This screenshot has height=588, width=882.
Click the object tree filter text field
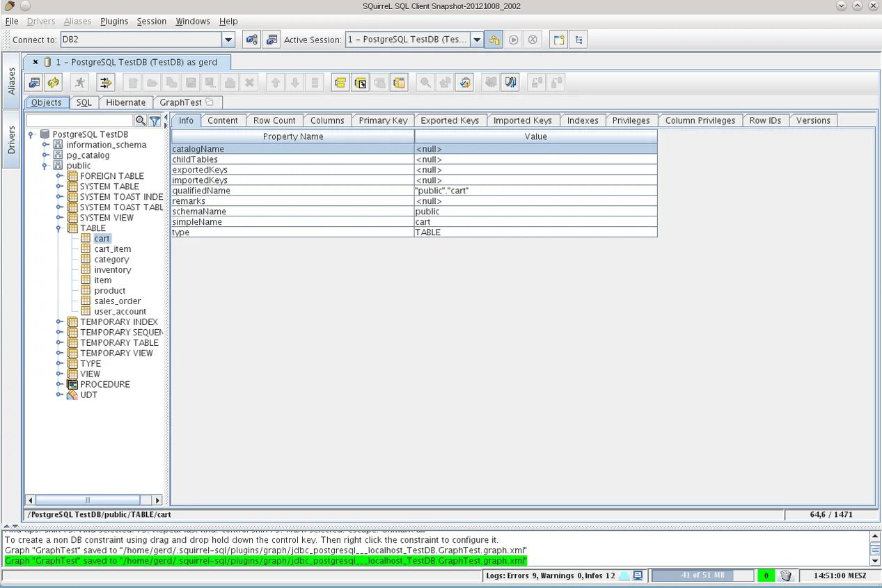79,120
